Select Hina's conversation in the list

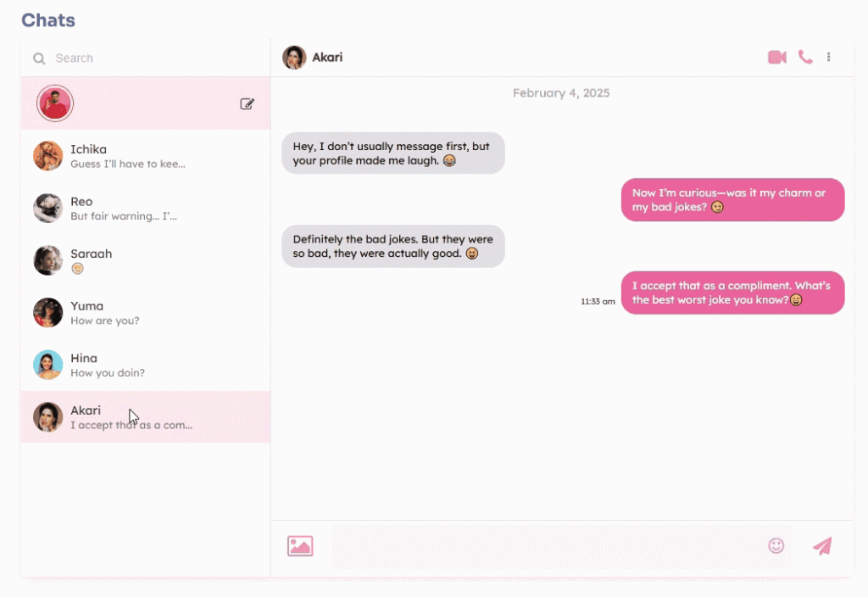[146, 365]
